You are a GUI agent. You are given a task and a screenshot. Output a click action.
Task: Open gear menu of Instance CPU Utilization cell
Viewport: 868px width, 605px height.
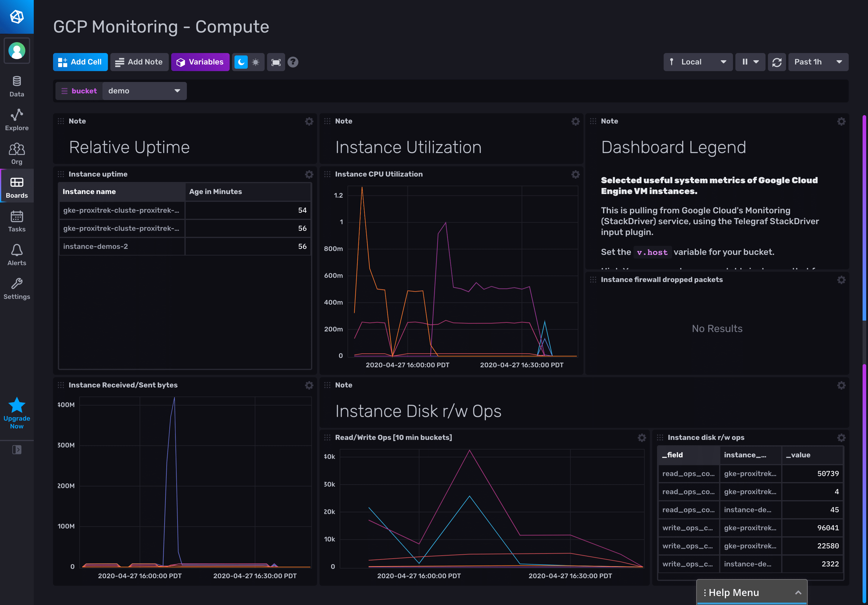tap(575, 174)
